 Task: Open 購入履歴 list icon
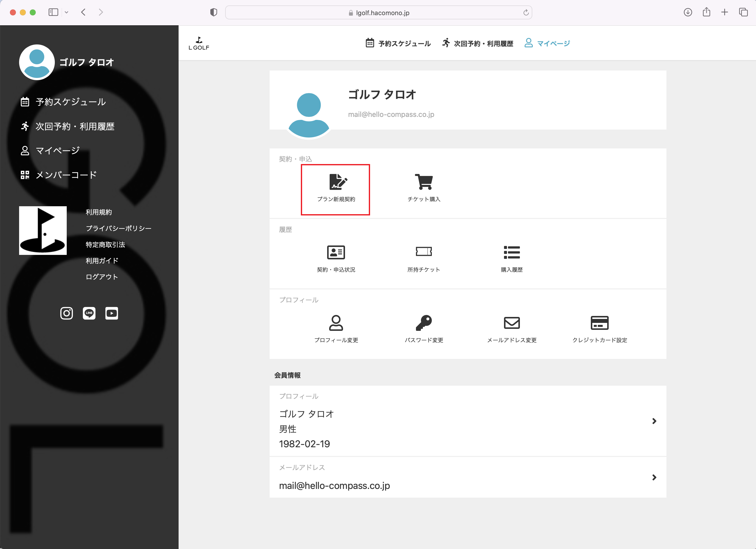click(x=511, y=252)
